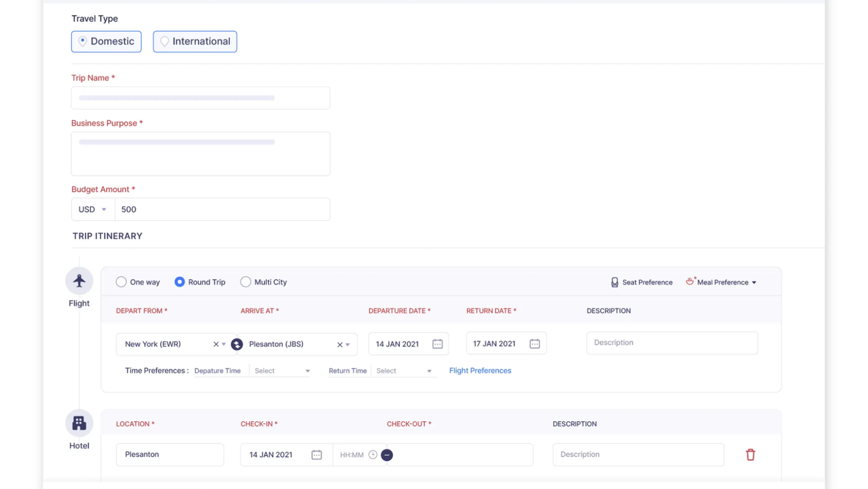This screenshot has width=868, height=489.
Task: Open hotel check-in calendar icon
Action: click(316, 455)
